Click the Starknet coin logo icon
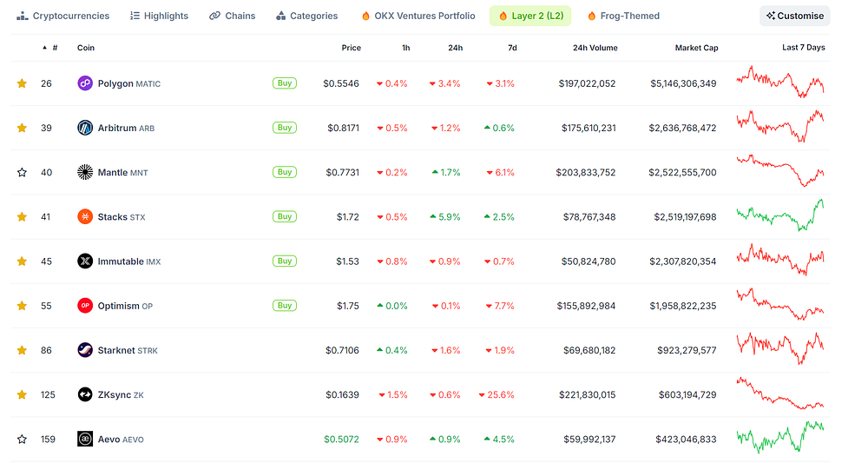The height and width of the screenshot is (463, 868). click(x=85, y=350)
